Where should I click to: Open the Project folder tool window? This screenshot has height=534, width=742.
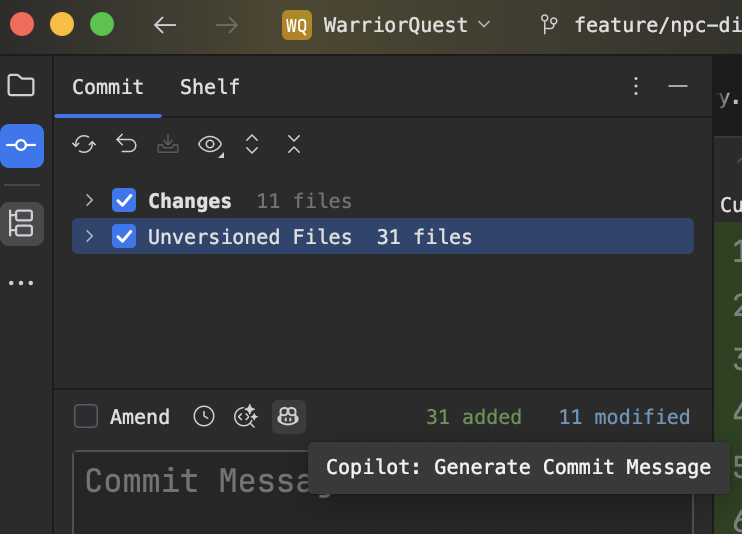[x=21, y=85]
